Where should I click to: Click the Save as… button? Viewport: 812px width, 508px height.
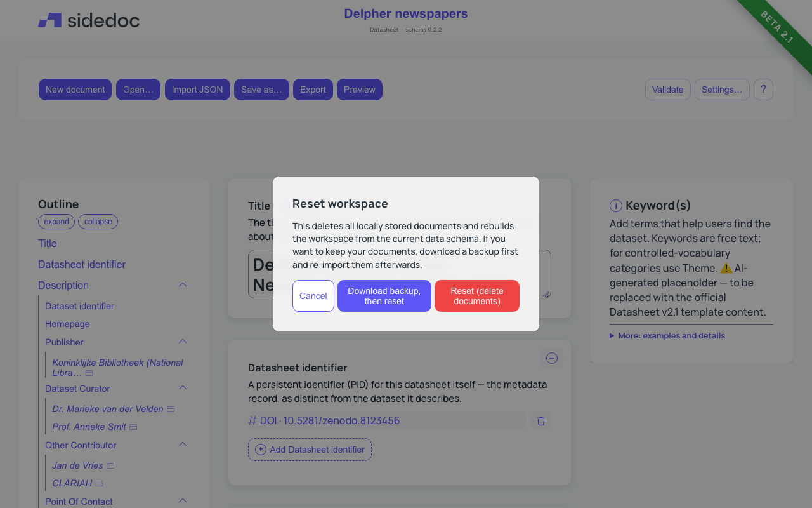tap(261, 90)
